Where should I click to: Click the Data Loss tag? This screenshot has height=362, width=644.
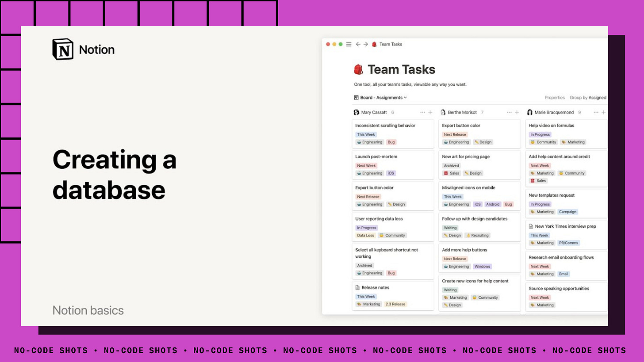click(366, 236)
